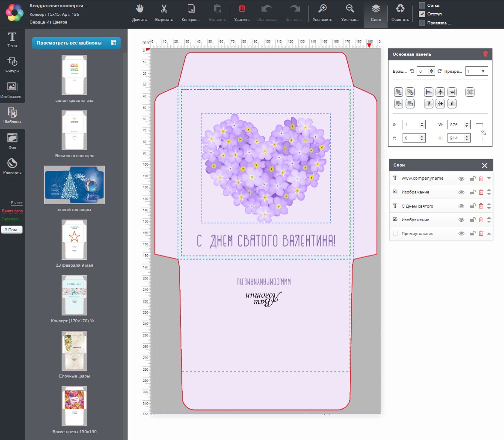Image resolution: width=504 pixels, height=440 pixels.
Task: Click the Y position stepper field
Action: click(414, 138)
